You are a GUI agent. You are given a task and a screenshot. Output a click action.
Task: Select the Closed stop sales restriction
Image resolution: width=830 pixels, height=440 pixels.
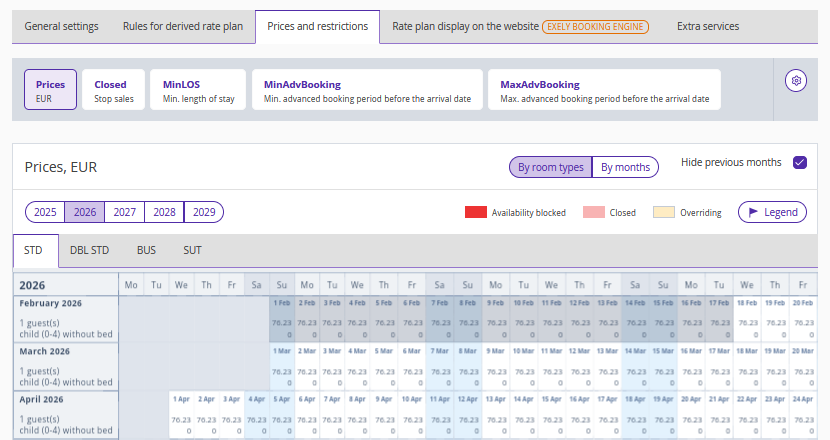coord(110,90)
